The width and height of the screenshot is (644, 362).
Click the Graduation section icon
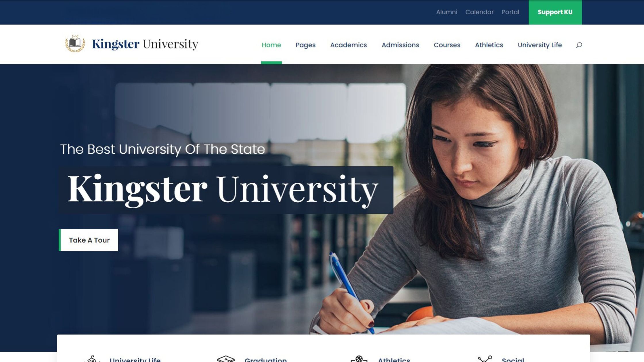coord(225,359)
